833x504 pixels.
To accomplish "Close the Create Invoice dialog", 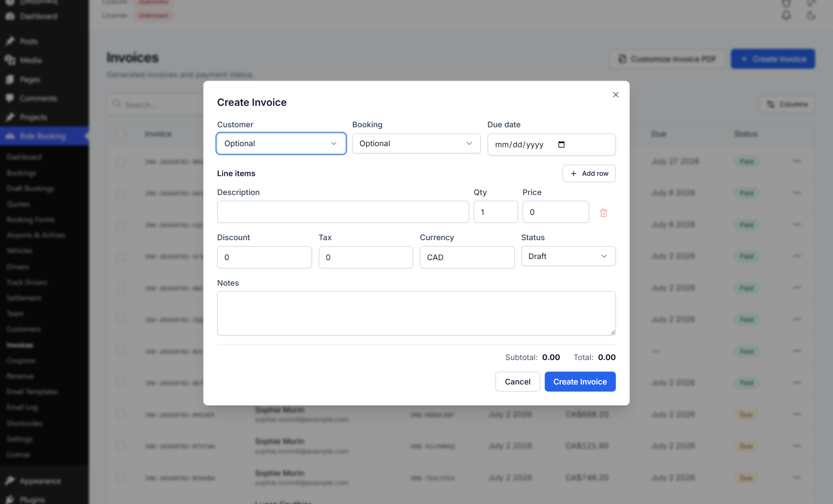I will tap(616, 95).
